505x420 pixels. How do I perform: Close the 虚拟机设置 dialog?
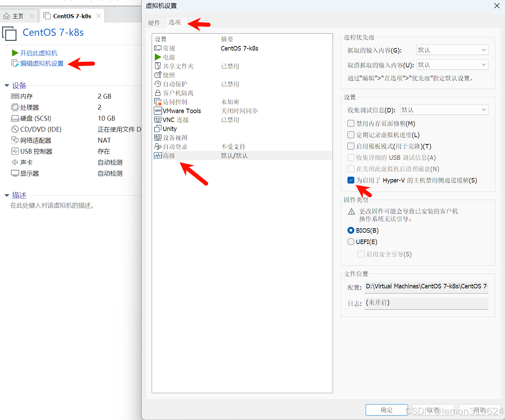[x=497, y=6]
